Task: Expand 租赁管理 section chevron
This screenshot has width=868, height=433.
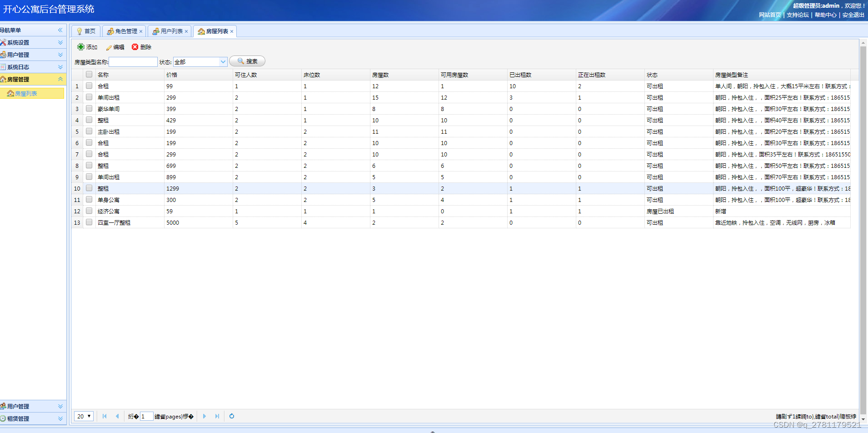Action: 60,418
